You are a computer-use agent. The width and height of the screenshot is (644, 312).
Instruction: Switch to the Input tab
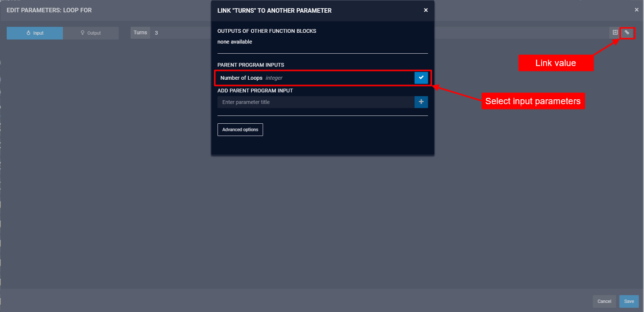point(35,33)
